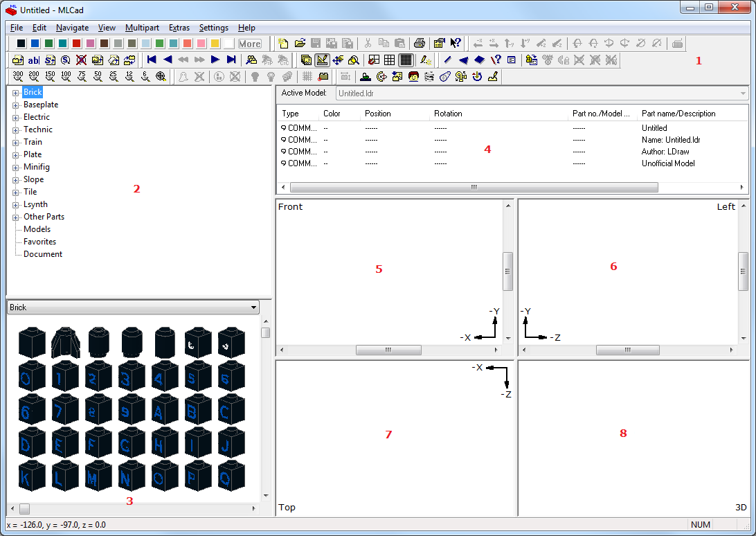Print the model using printer icon
The width and height of the screenshot is (756, 536).
(420, 44)
